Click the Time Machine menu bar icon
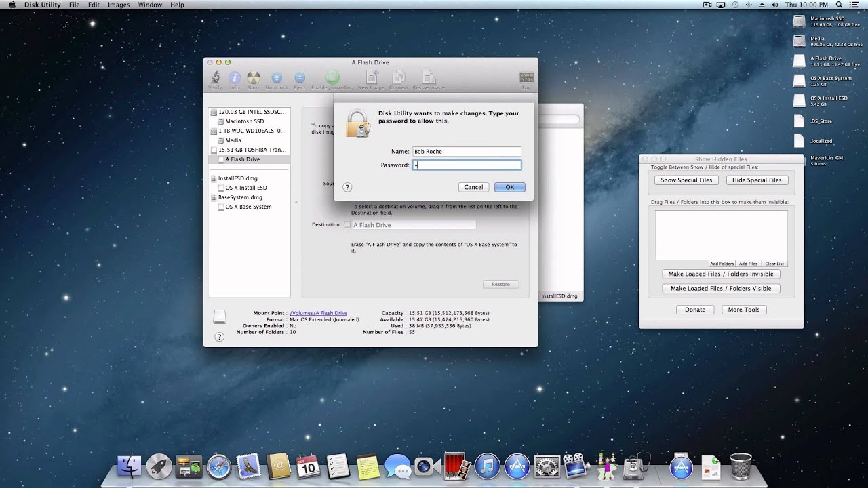Screen dimensions: 868x488 [x=735, y=5]
